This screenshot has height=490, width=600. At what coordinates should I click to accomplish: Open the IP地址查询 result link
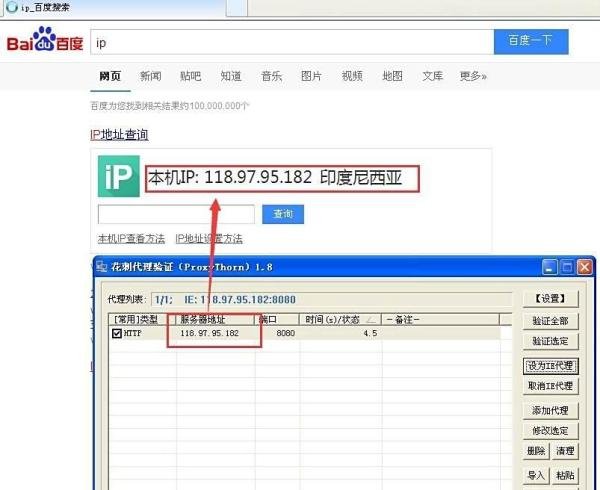119,135
